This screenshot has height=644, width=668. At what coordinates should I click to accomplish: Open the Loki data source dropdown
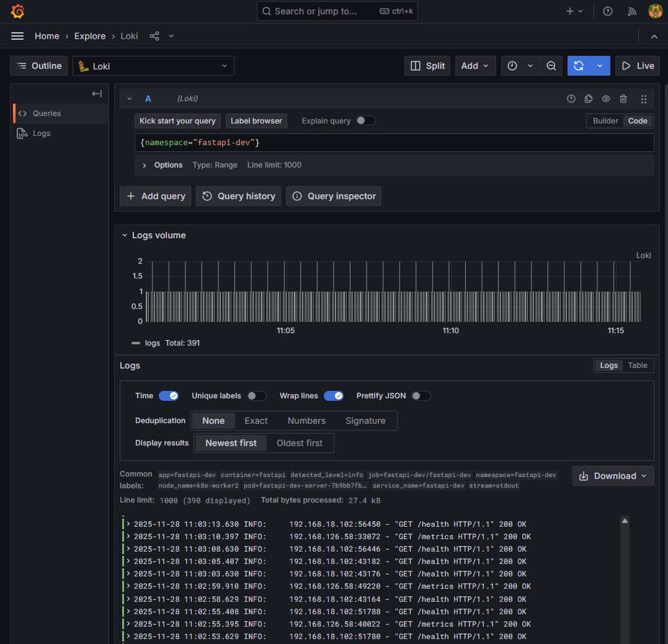pyautogui.click(x=153, y=65)
